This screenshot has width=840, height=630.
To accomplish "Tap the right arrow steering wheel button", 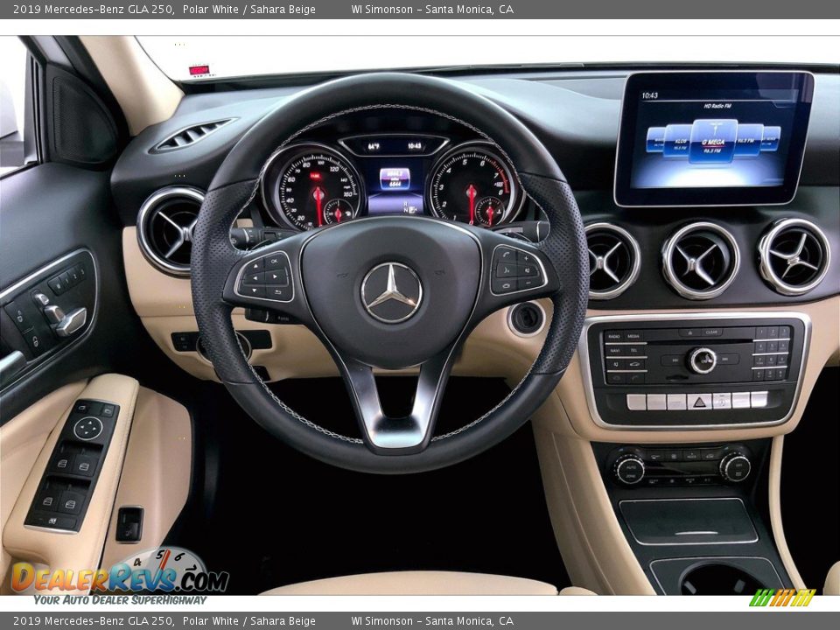I will pyautogui.click(x=275, y=276).
